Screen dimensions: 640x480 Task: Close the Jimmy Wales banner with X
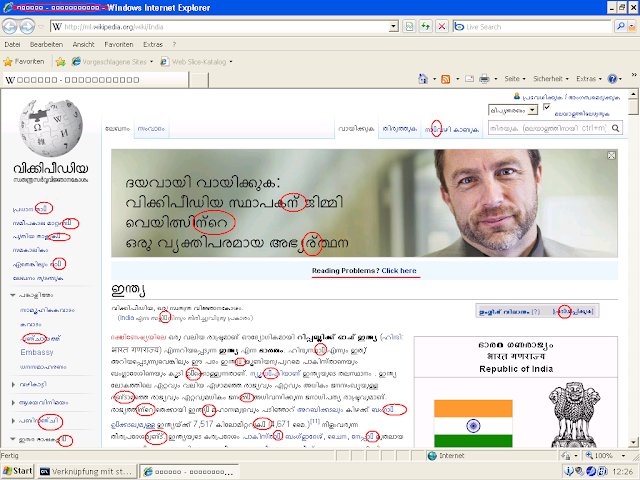(611, 156)
